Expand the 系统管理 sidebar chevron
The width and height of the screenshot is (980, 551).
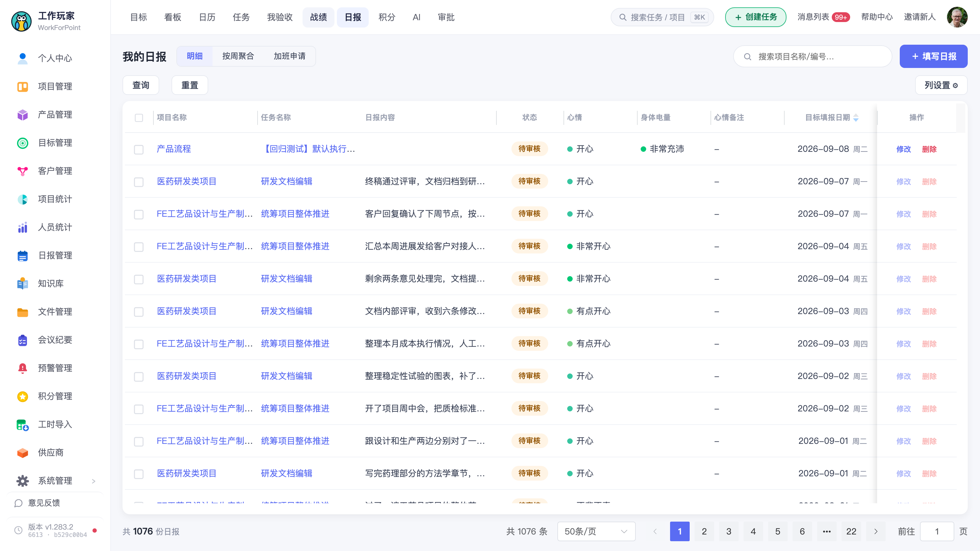[x=94, y=481]
